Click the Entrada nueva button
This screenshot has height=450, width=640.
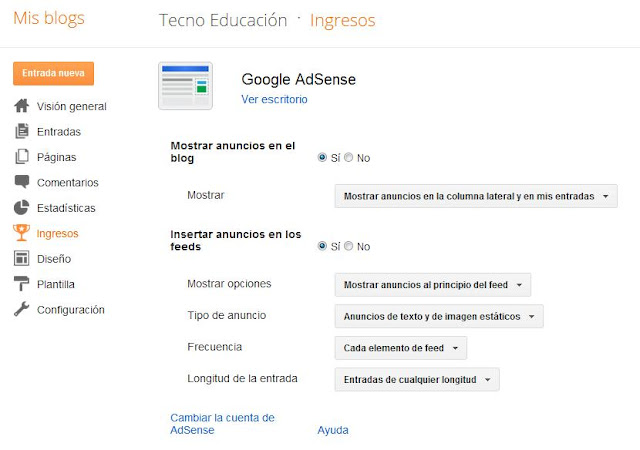53,74
